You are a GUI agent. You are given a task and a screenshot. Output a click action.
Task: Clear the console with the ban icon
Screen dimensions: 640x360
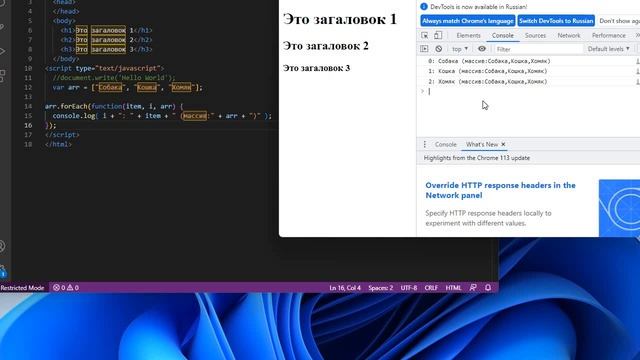click(439, 49)
